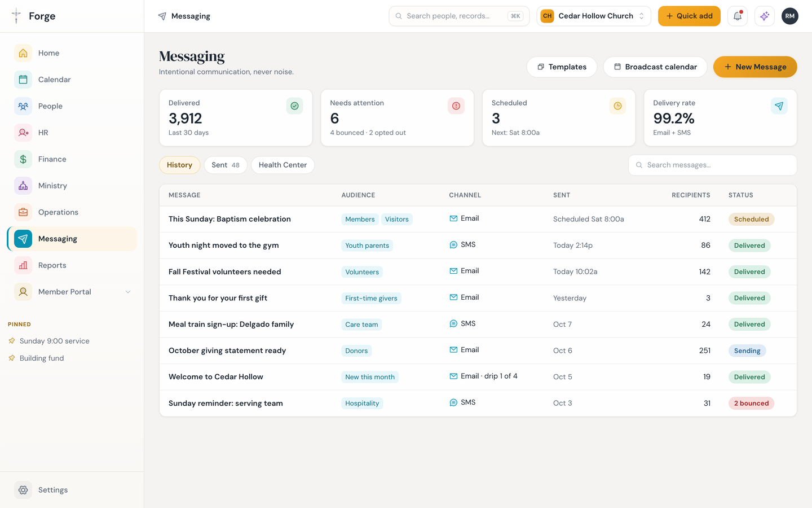Click the Delivery rate paper plane icon

coord(779,106)
